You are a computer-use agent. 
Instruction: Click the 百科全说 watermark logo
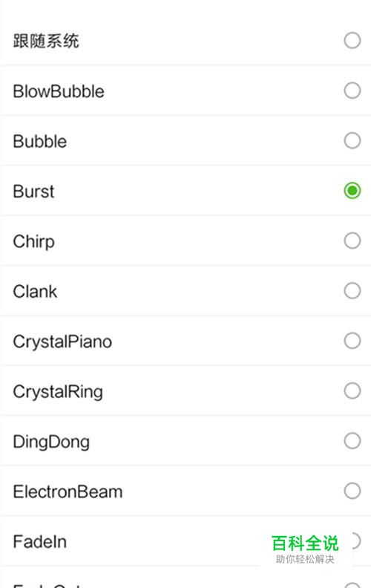click(x=305, y=549)
